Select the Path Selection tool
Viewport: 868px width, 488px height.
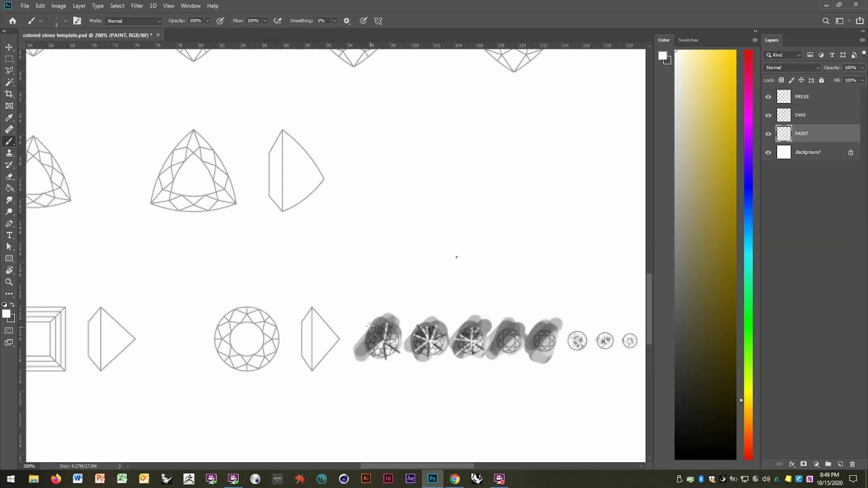9,247
